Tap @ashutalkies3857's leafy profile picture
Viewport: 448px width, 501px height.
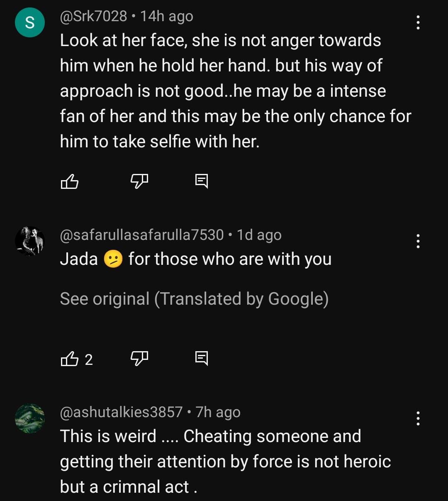30,418
